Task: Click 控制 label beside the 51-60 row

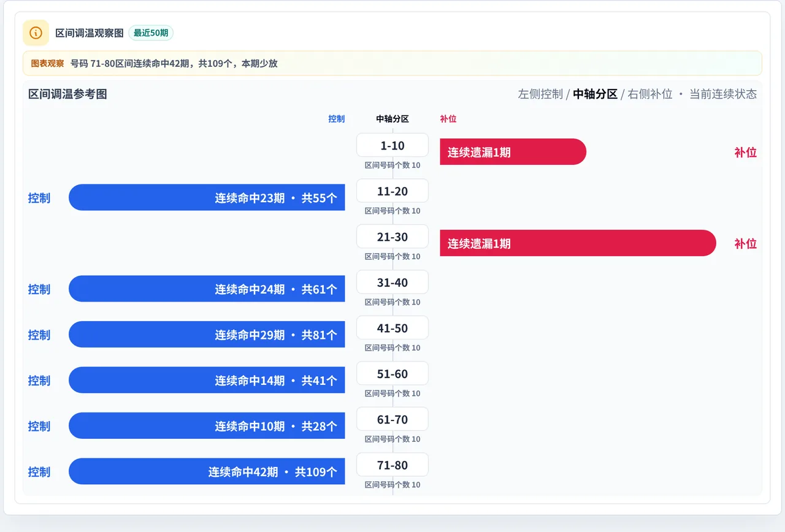Action: 39,381
